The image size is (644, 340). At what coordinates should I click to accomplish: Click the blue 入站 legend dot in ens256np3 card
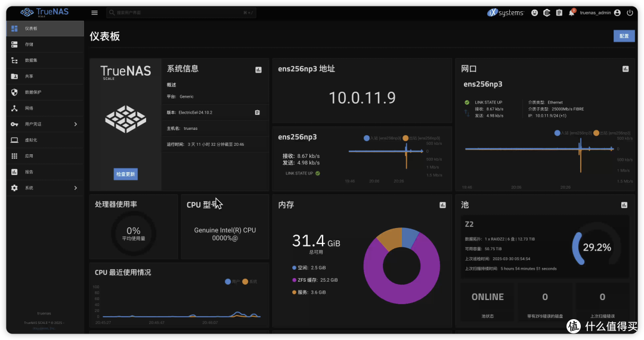366,138
